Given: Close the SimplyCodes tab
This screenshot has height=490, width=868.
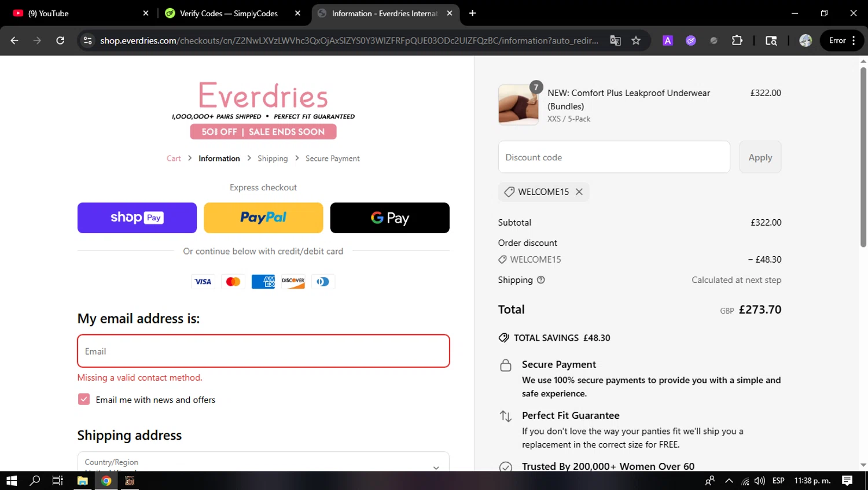Looking at the screenshot, I should 297,13.
